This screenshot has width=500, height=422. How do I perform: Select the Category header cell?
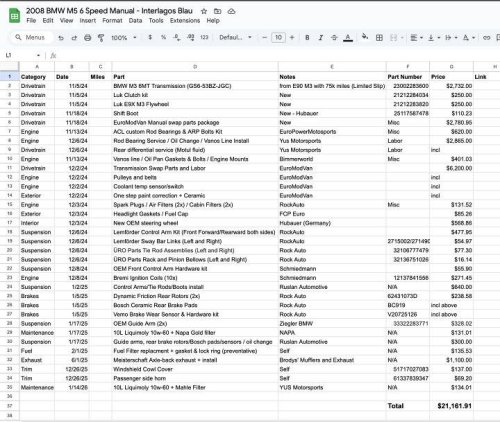37,77
